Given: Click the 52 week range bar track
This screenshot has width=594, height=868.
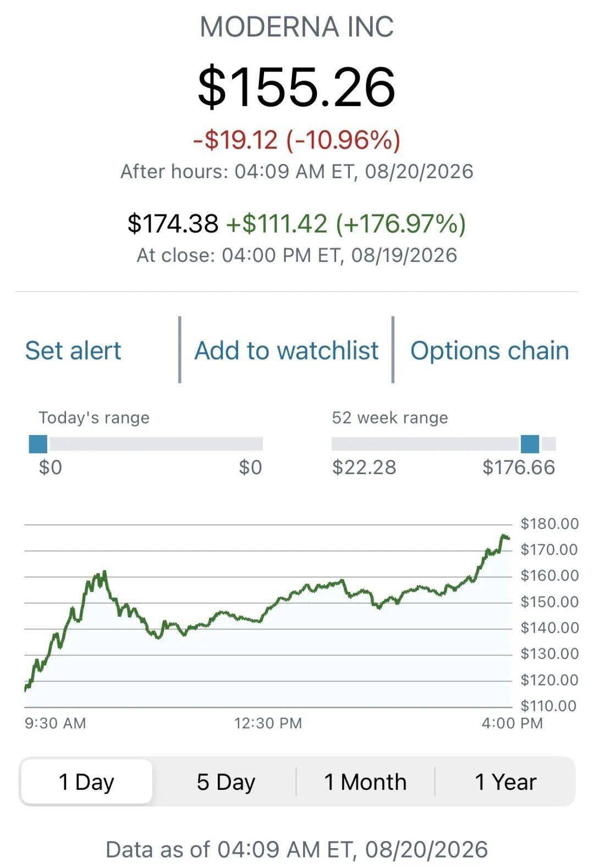Looking at the screenshot, I should (443, 444).
